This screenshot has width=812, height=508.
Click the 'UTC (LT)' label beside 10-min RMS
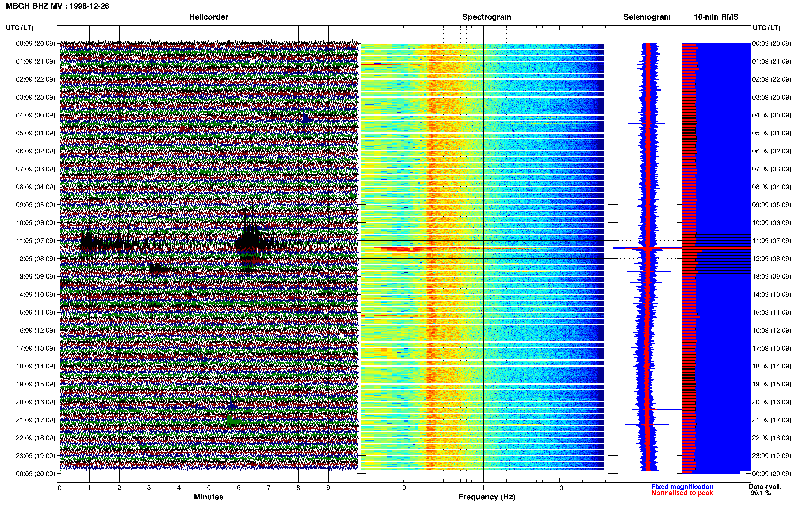pos(766,28)
